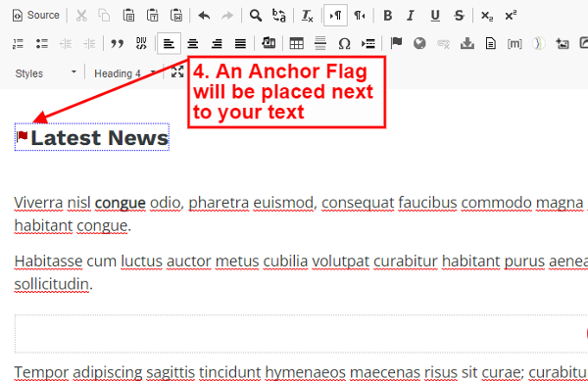Image resolution: width=588 pixels, height=381 pixels.
Task: Create a DIV container
Action: click(x=141, y=44)
